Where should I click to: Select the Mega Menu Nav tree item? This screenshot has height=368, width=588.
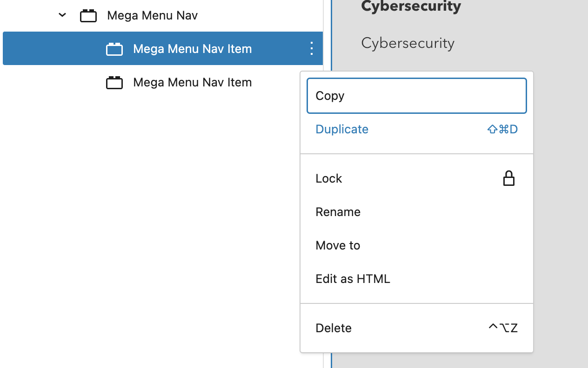[152, 16]
